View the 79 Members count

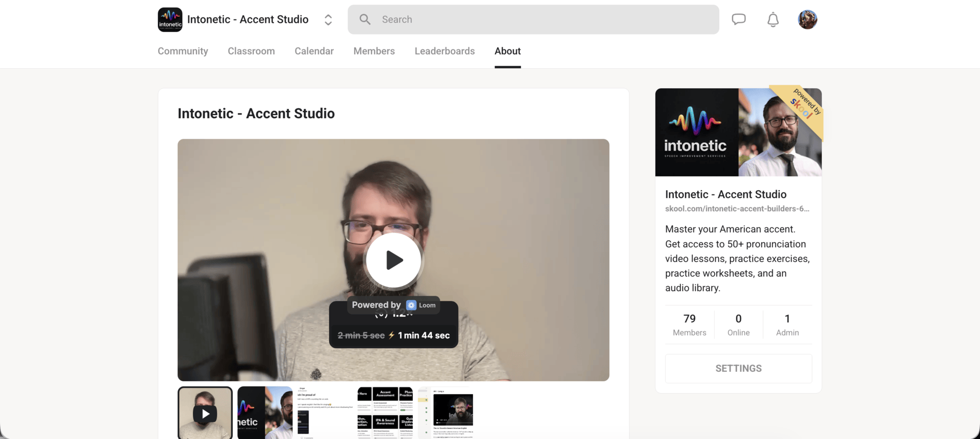pyautogui.click(x=690, y=325)
